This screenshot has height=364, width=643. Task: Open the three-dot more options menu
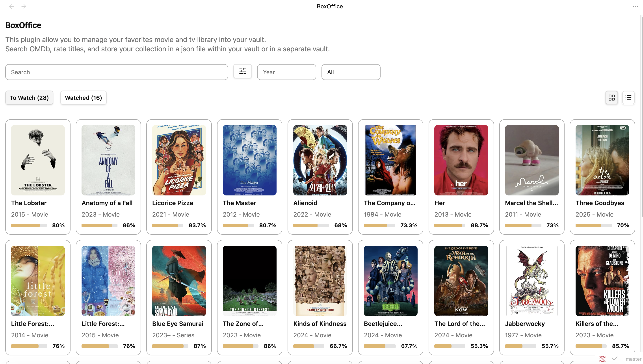click(635, 6)
